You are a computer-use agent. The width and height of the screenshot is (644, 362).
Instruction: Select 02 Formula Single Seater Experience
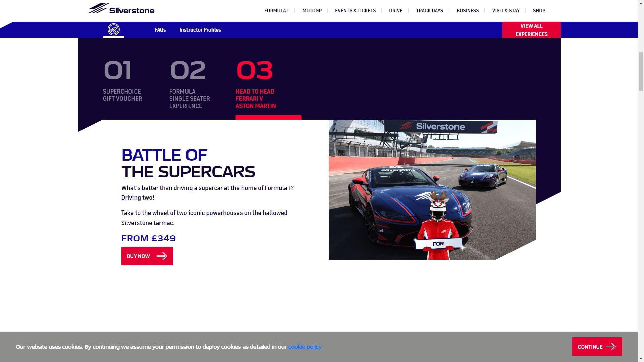(190, 84)
